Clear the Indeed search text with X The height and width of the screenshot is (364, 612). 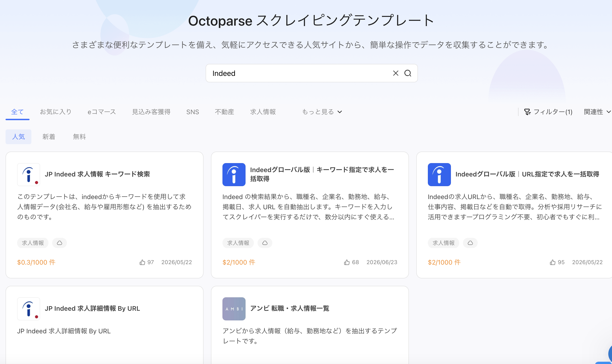[396, 73]
